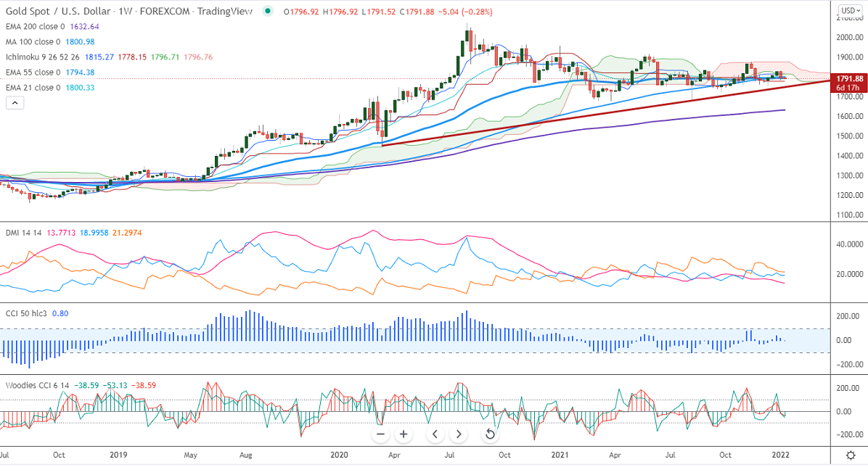The height and width of the screenshot is (467, 868).
Task: Select the EMA 200 close indicator legend
Action: 35,27
